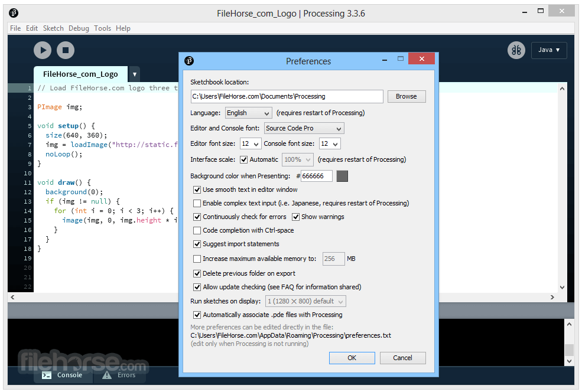This screenshot has width=582, height=392.
Task: Open the Tools menu
Action: 102,28
